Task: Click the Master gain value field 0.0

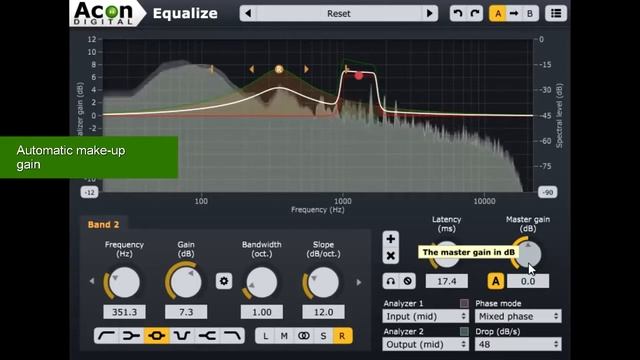Action: pos(528,281)
